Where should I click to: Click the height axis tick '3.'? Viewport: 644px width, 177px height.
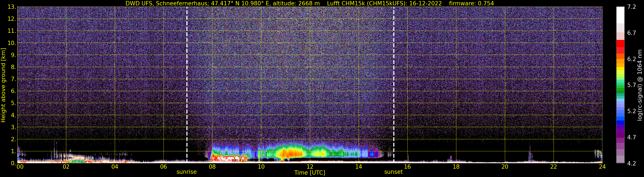(13, 127)
